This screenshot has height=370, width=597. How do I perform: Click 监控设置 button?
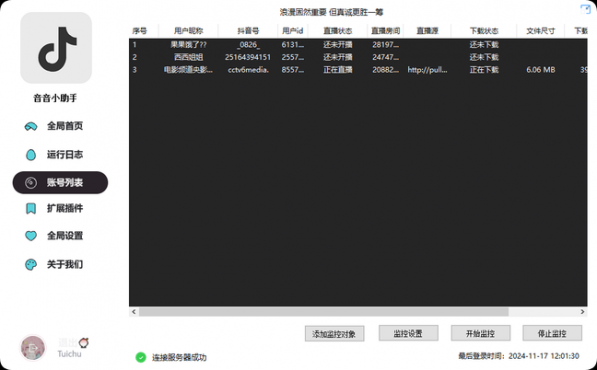(x=408, y=333)
